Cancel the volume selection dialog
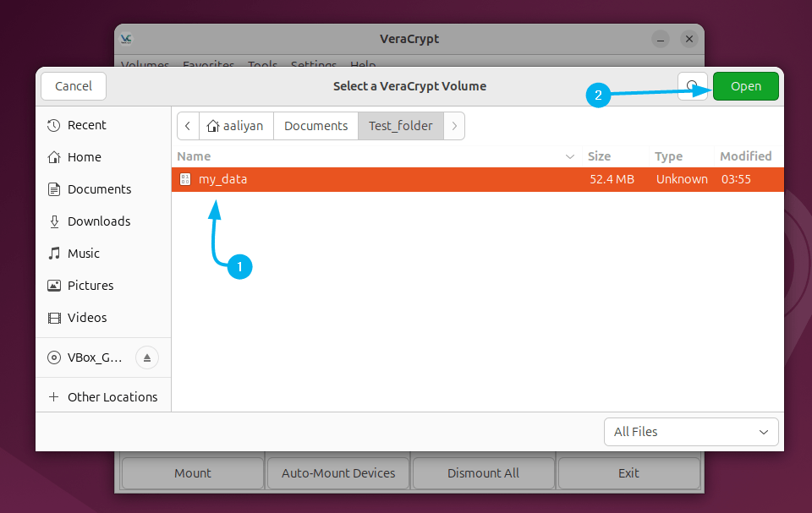The width and height of the screenshot is (812, 513). pos(73,86)
